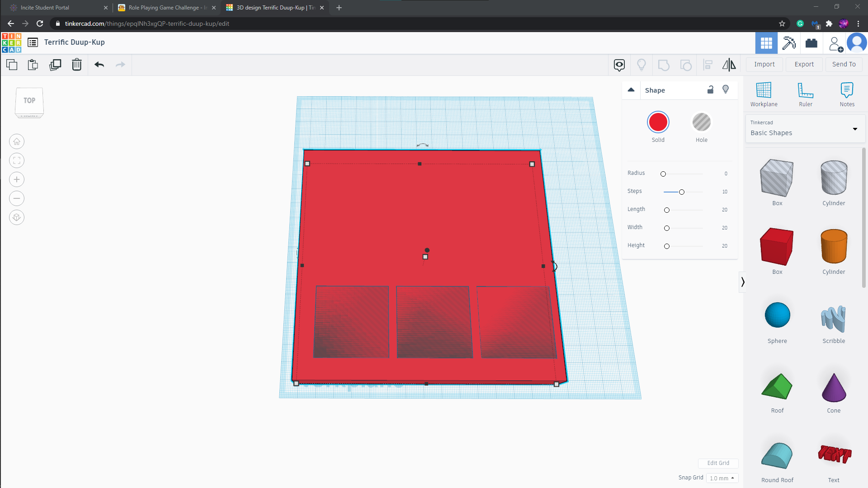Click the Import button
This screenshot has width=868, height=488.
click(765, 64)
